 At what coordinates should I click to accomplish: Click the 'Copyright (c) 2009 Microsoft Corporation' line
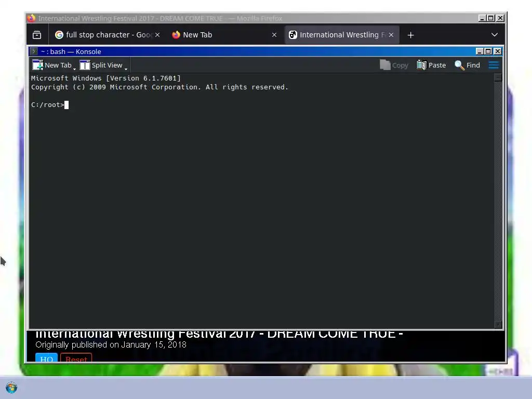click(159, 87)
